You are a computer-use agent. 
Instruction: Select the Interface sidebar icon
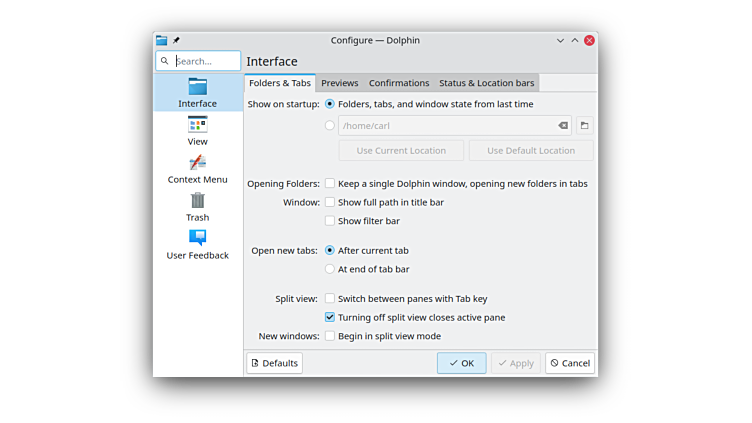[x=197, y=88]
